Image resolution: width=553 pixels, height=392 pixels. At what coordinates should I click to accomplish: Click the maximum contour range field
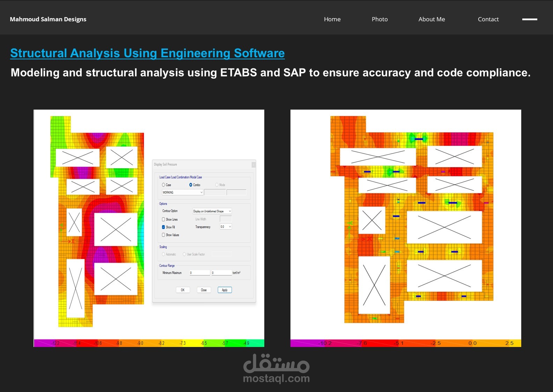[x=221, y=273]
